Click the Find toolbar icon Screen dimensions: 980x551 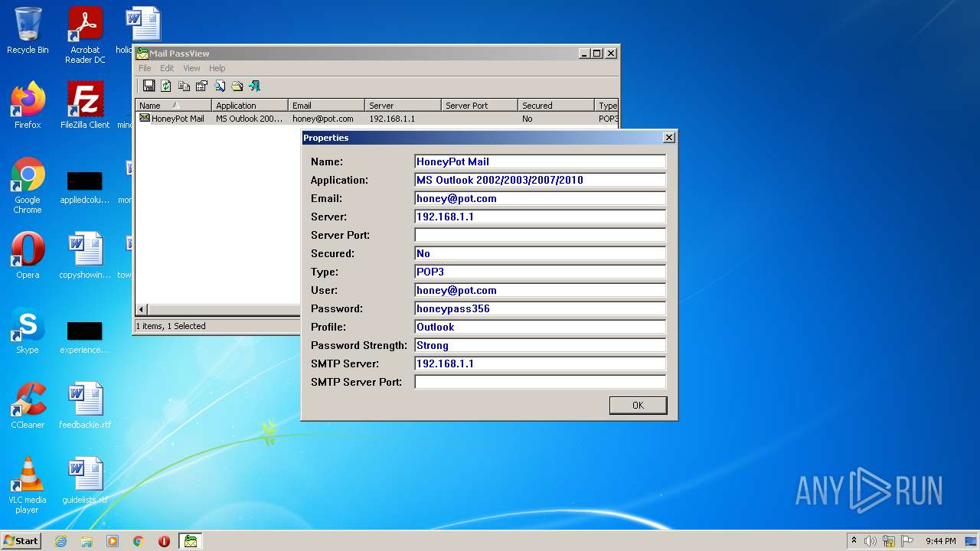pyautogui.click(x=219, y=86)
